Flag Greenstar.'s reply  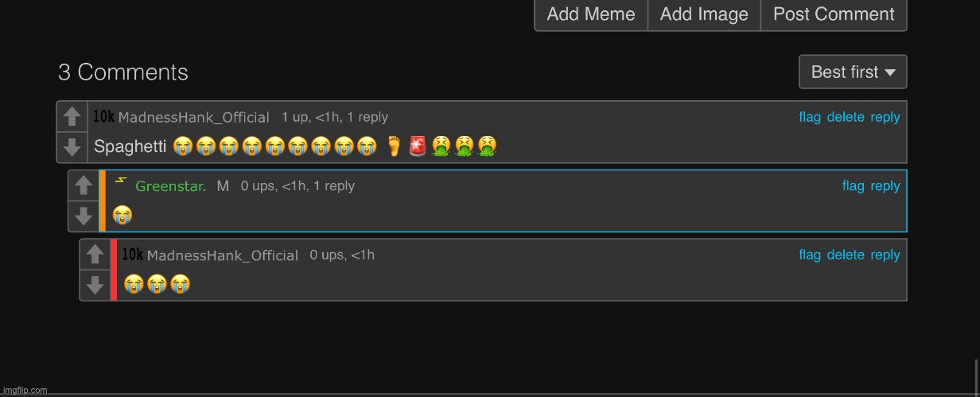[853, 186]
